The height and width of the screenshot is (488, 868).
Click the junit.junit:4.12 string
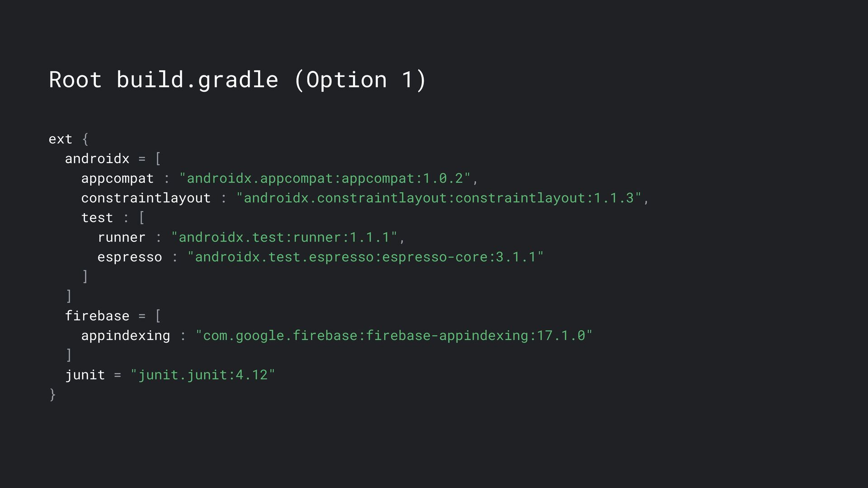(203, 375)
